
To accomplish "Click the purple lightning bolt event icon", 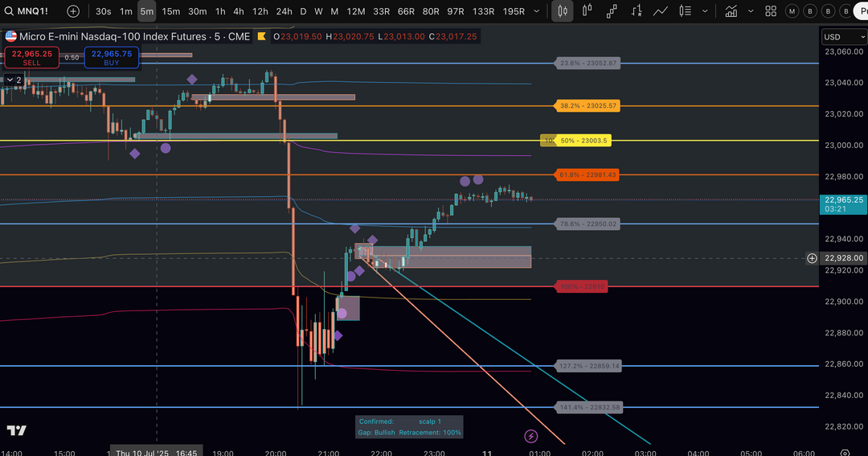I will [x=530, y=436].
